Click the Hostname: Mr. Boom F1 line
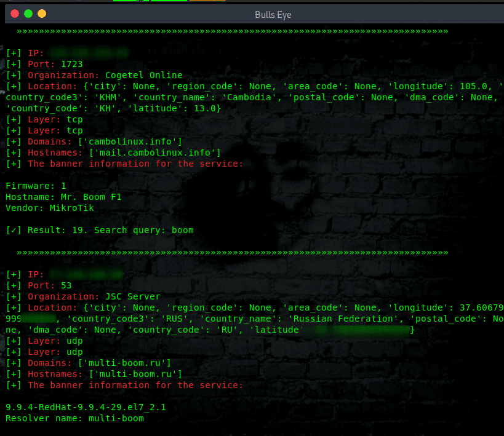This screenshot has width=504, height=436. click(x=65, y=197)
